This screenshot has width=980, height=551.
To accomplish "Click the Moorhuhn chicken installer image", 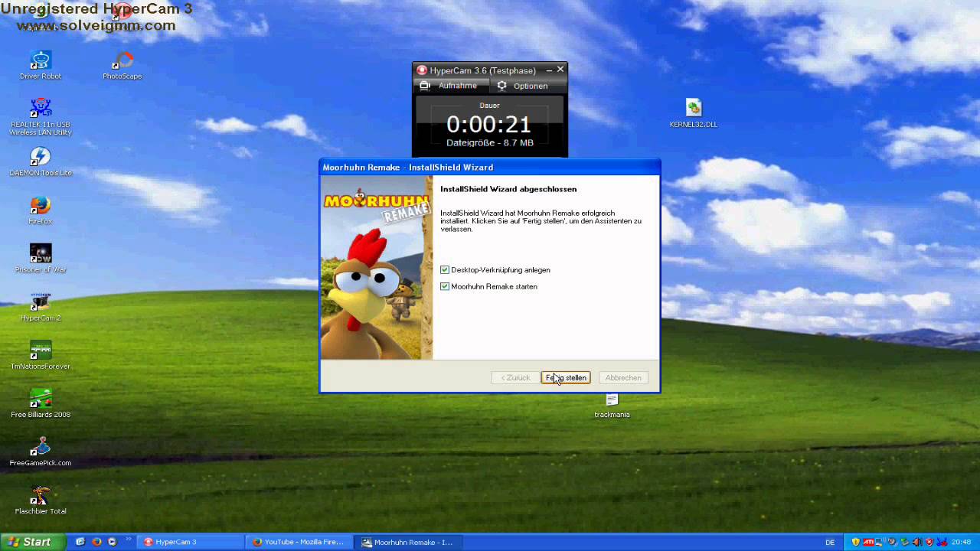I will click(377, 267).
